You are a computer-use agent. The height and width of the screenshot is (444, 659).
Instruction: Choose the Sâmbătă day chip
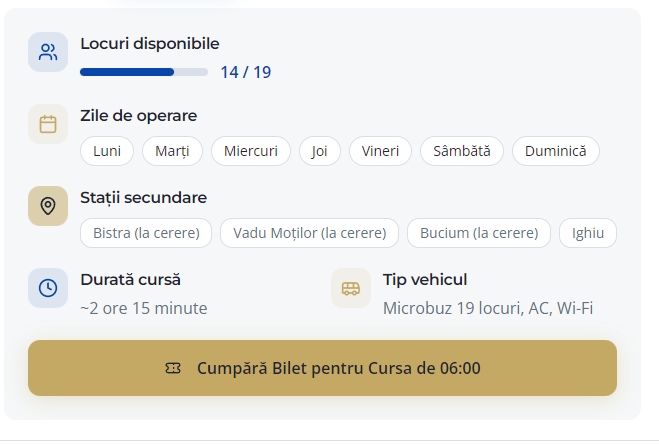(461, 151)
